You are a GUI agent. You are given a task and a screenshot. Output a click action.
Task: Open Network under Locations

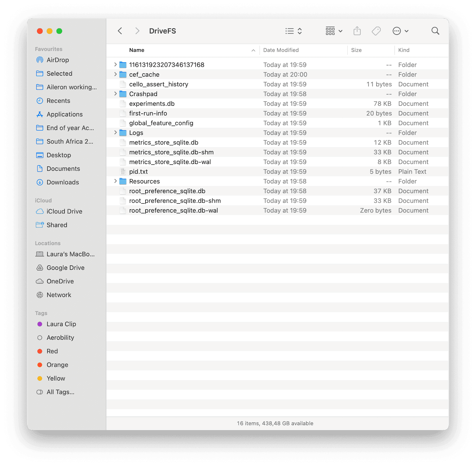click(x=59, y=295)
